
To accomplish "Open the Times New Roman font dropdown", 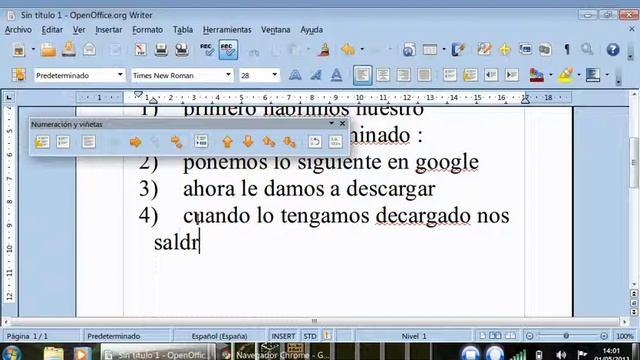I will (x=228, y=75).
